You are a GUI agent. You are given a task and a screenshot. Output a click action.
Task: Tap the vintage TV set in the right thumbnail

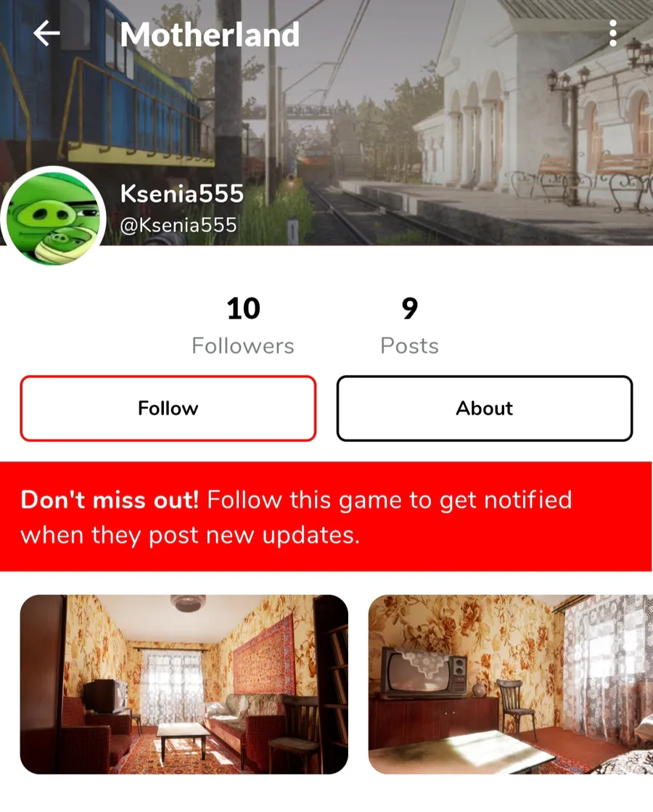(x=424, y=670)
